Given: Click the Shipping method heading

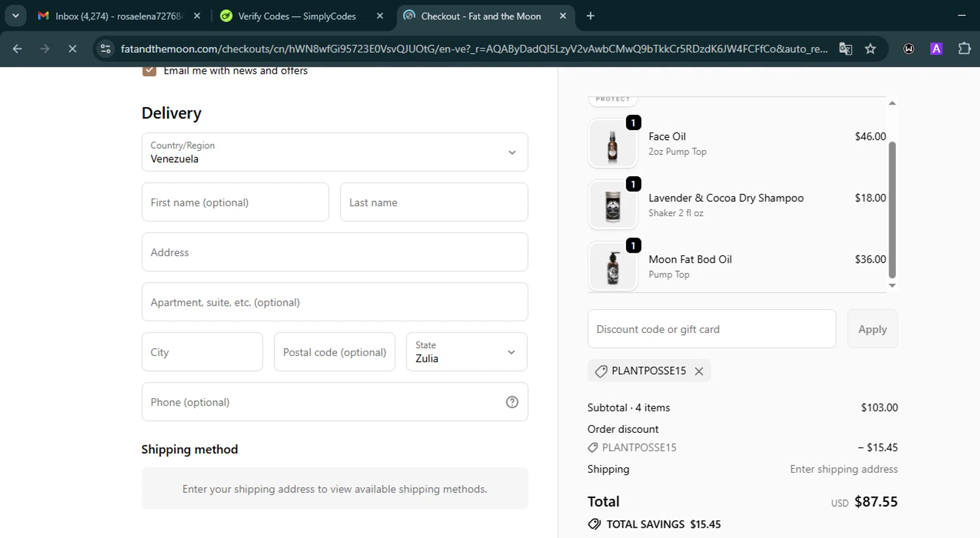Looking at the screenshot, I should [x=189, y=449].
